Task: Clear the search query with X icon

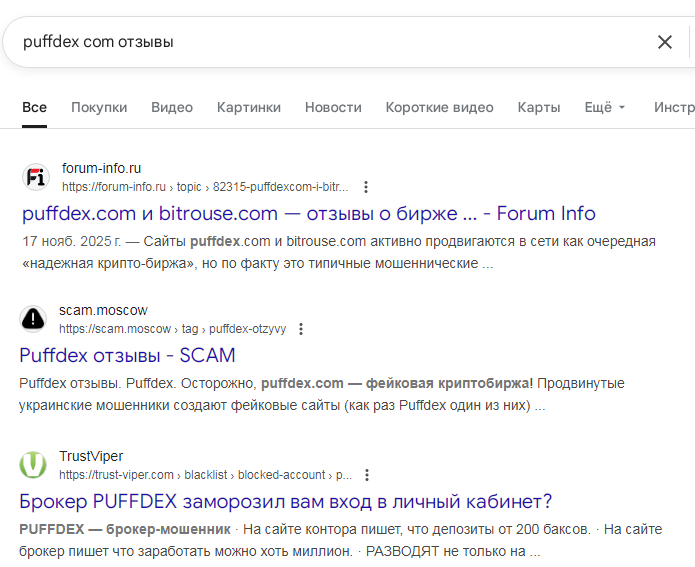Action: point(665,42)
